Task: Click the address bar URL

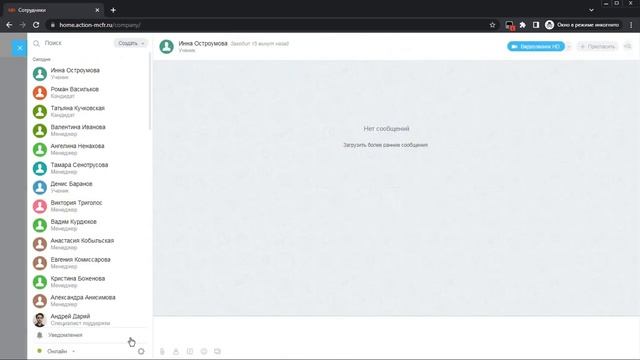Action: (100, 25)
